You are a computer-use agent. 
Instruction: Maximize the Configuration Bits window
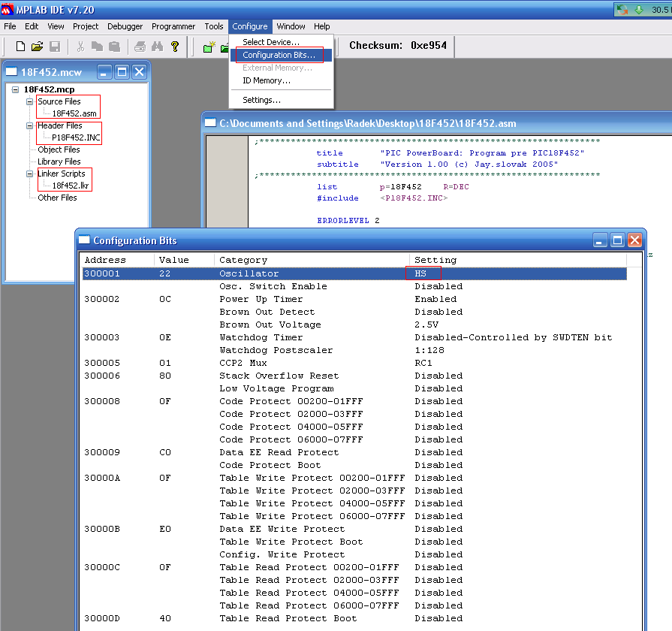pyautogui.click(x=618, y=240)
